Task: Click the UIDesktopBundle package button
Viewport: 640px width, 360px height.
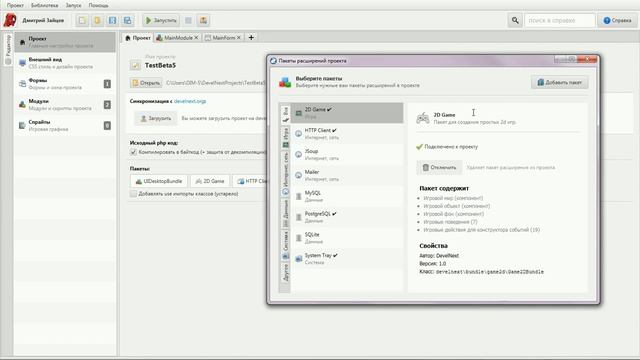Action: point(159,181)
